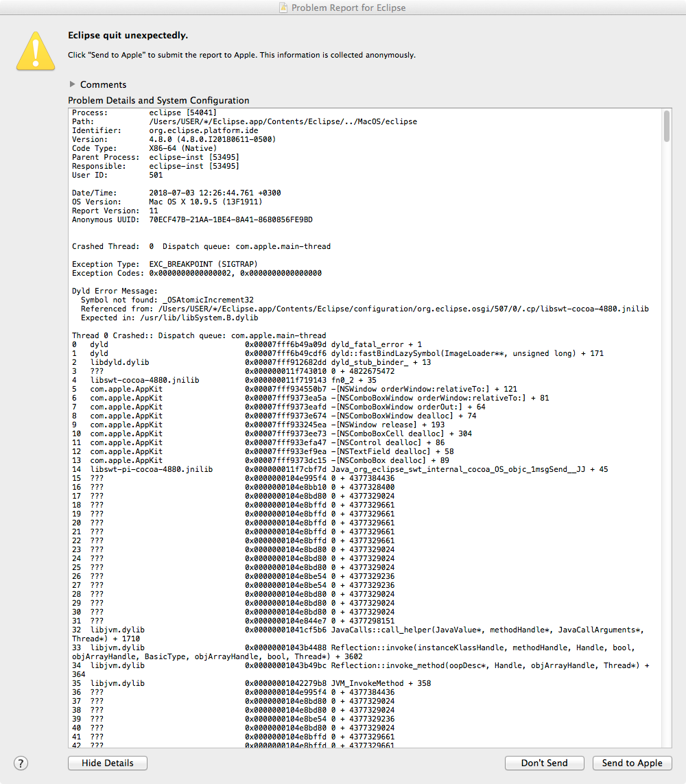Image resolution: width=686 pixels, height=784 pixels.
Task: Click frame 33 'Reflection::invoke' entry
Action: pos(353,652)
